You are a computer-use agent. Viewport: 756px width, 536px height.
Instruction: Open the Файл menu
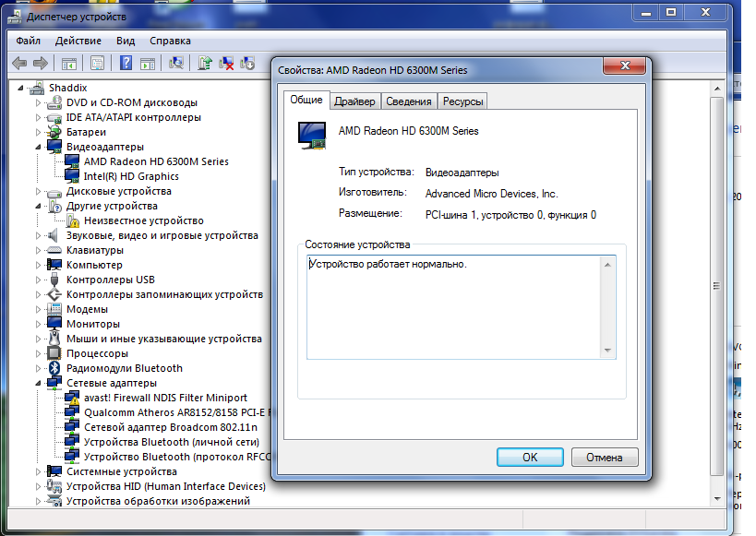(x=28, y=41)
